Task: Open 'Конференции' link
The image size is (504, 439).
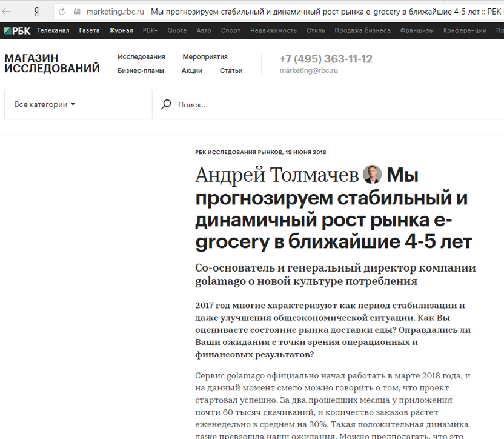Action: 465,30
